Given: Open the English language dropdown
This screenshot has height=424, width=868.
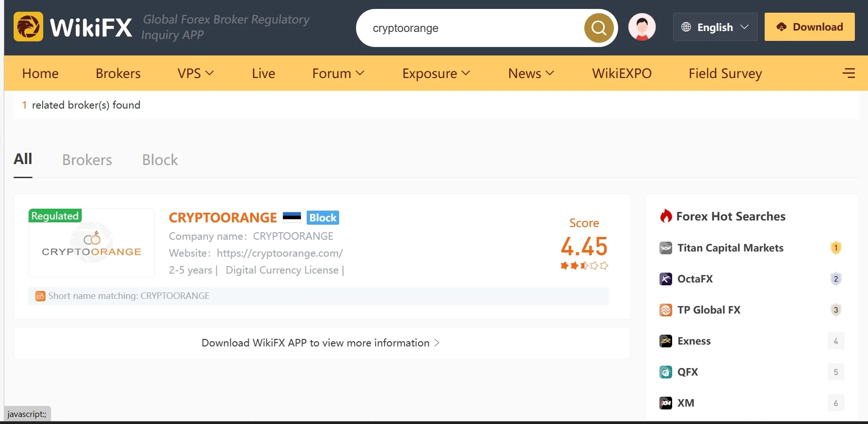Looking at the screenshot, I should 715,27.
